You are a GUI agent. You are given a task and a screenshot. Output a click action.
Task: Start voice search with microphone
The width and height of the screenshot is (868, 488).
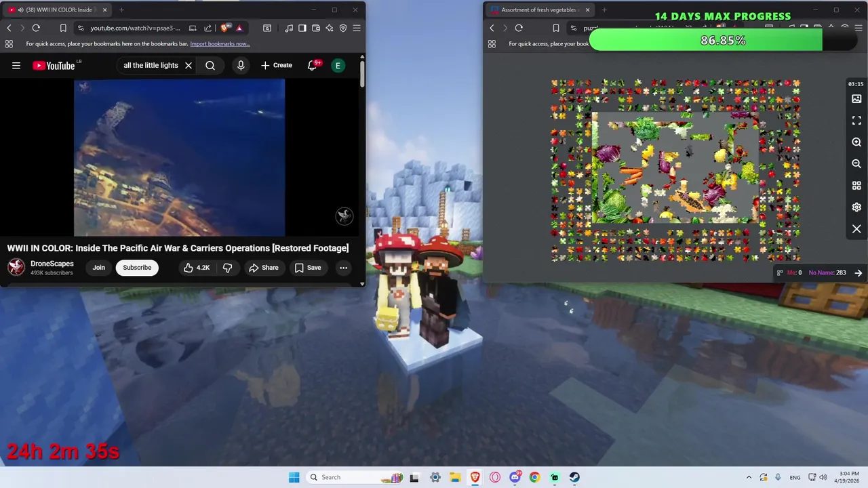[x=240, y=66]
